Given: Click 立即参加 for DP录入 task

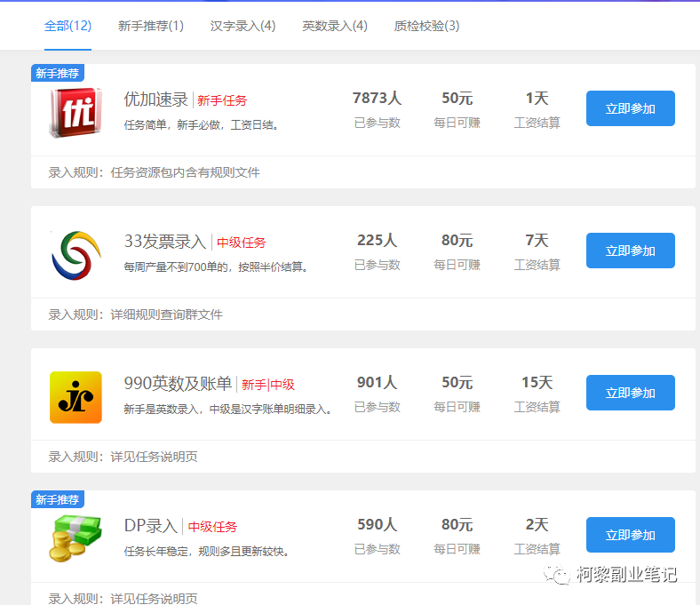Looking at the screenshot, I should [x=630, y=535].
